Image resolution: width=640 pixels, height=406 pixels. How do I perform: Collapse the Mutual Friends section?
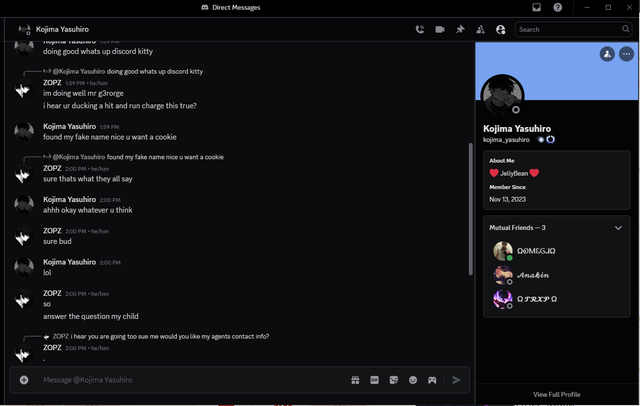[618, 228]
